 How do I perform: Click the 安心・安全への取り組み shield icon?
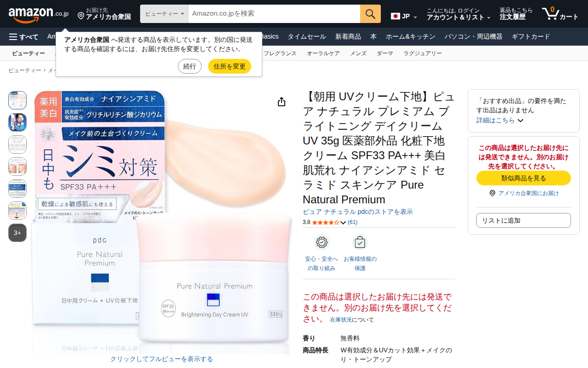(x=322, y=242)
